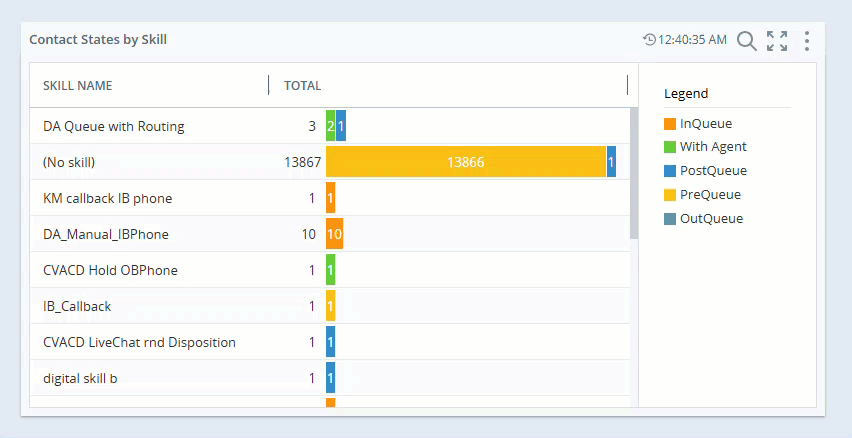The image size is (852, 438).
Task: Select the (No skill) row label
Action: 69,162
